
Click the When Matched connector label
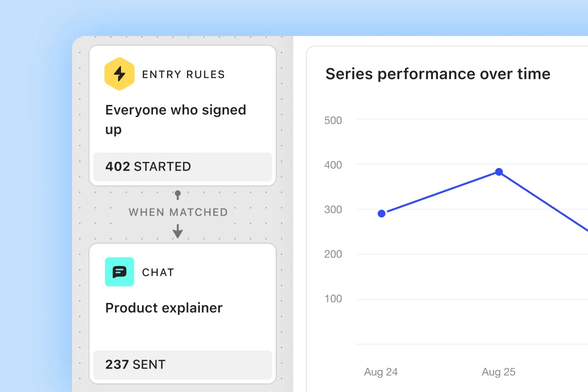point(178,212)
